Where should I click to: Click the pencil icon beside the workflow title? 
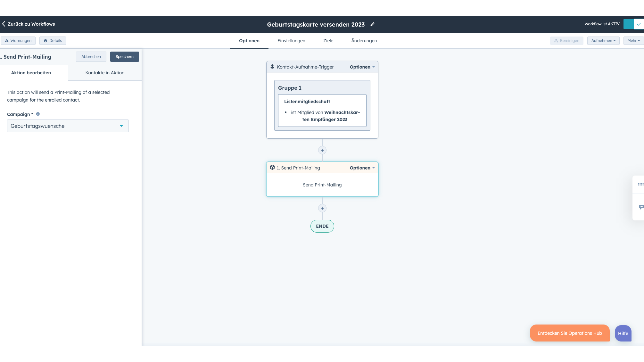372,24
